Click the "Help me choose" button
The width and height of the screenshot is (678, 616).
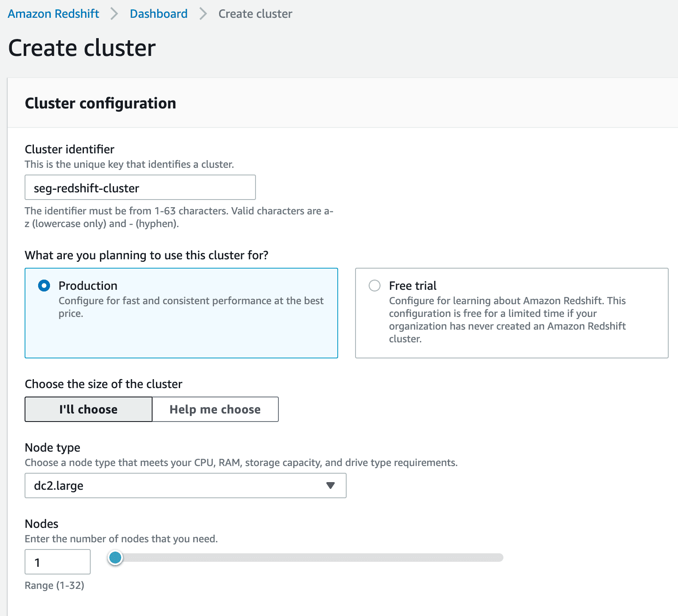click(x=215, y=409)
